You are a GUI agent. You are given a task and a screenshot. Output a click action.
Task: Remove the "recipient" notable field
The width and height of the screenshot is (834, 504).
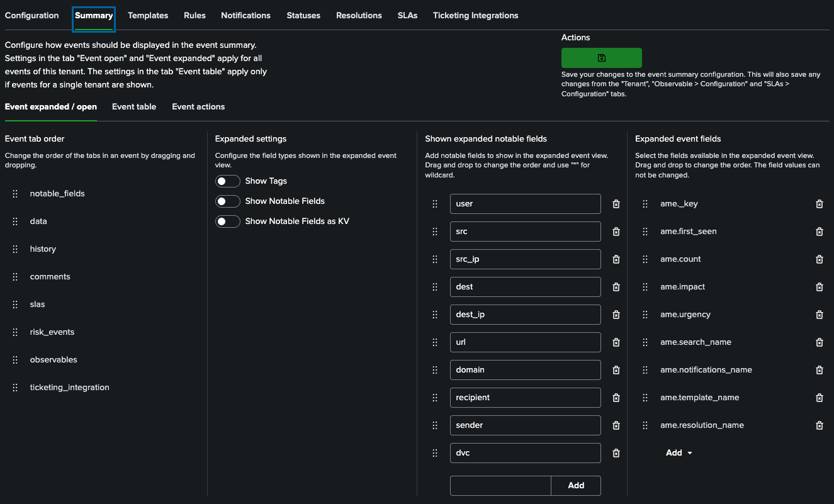click(x=616, y=398)
